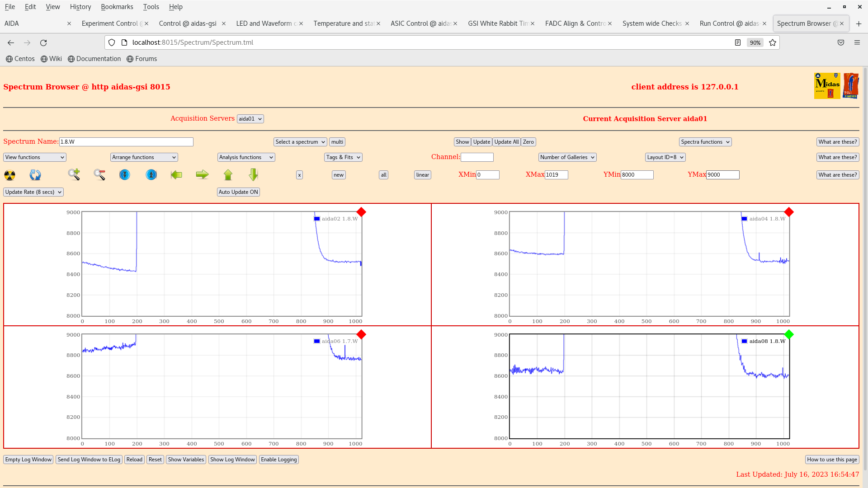868x488 pixels.
Task: Click the Update All button
Action: tap(506, 142)
